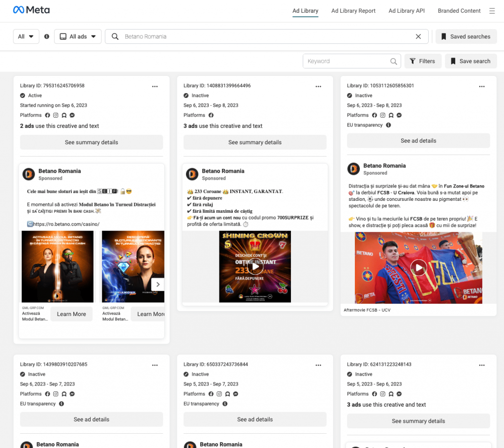Click Betano Romania page name in FCSB ad
Image resolution: width=504 pixels, height=448 pixels.
click(x=384, y=165)
